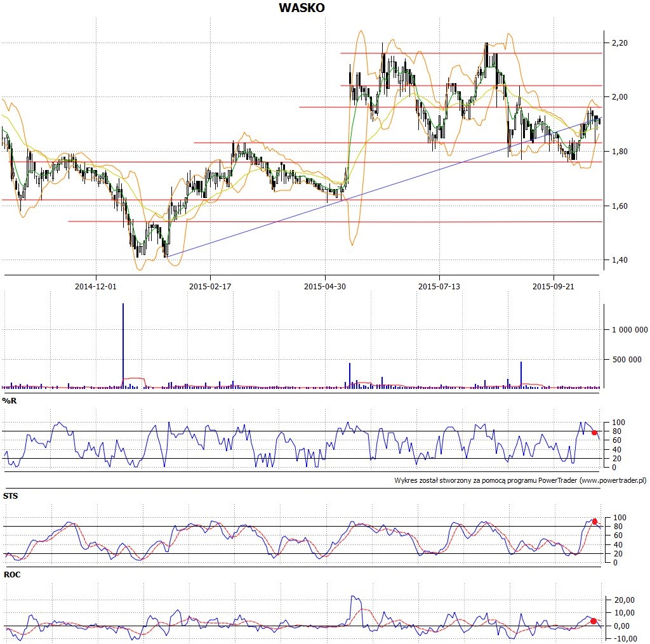
Task: Click the 1 000 000 volume label
Action: click(630, 330)
